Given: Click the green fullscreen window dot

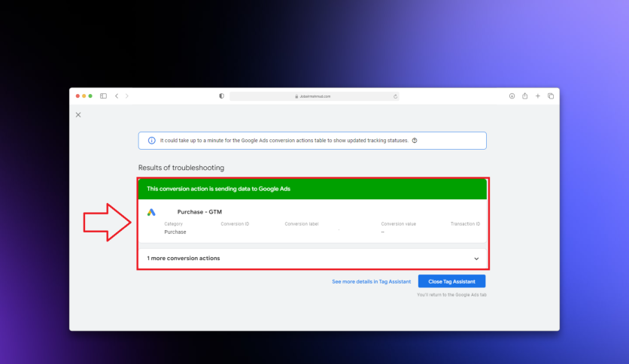Looking at the screenshot, I should [90, 96].
